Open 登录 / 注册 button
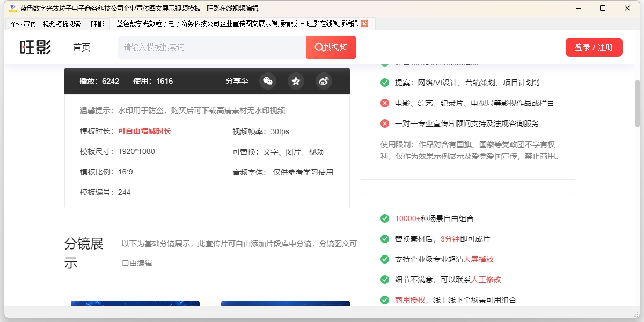 pyautogui.click(x=594, y=47)
